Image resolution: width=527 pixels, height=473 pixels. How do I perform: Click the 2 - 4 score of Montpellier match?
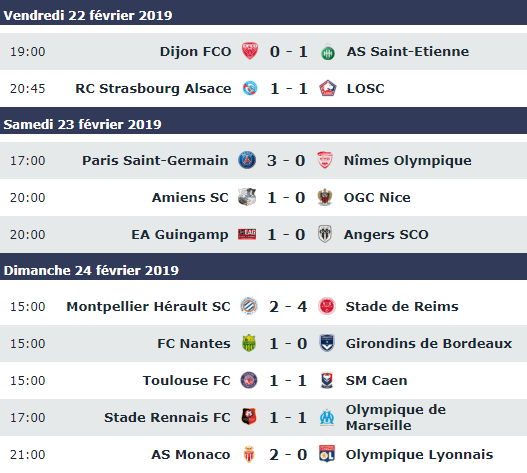(288, 306)
